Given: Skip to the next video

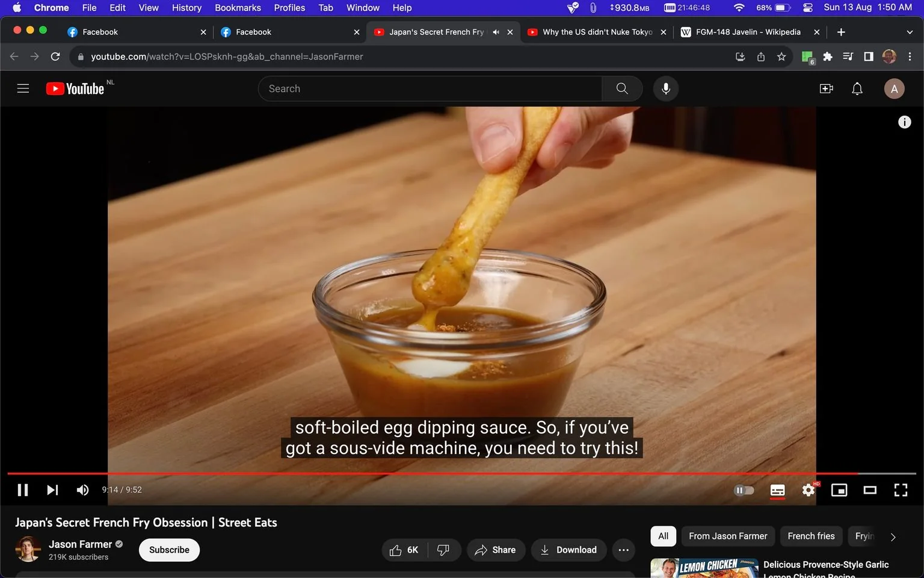Looking at the screenshot, I should [53, 490].
